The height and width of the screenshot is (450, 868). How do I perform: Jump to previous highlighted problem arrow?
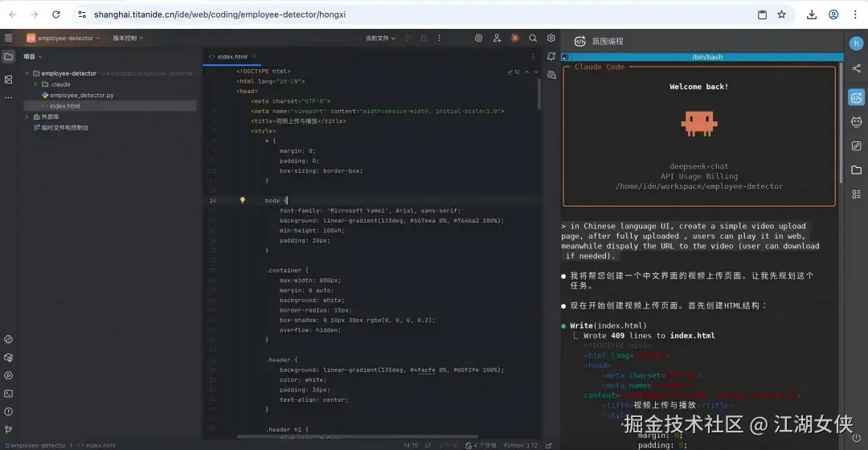click(526, 72)
